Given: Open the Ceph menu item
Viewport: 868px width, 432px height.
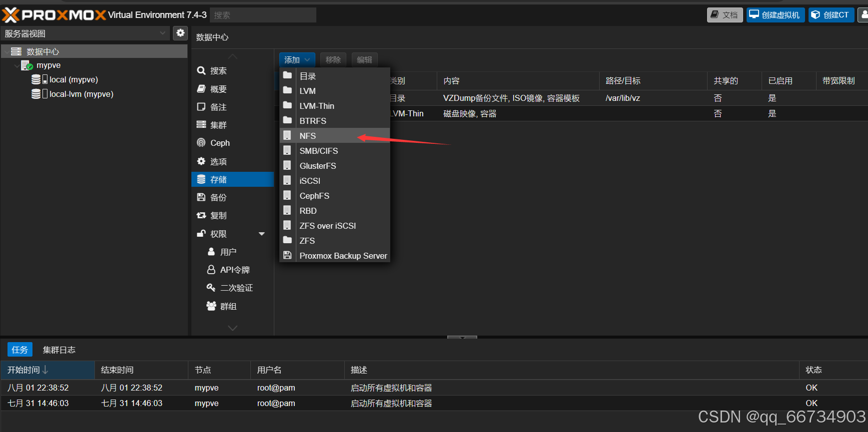Looking at the screenshot, I should click(232, 143).
